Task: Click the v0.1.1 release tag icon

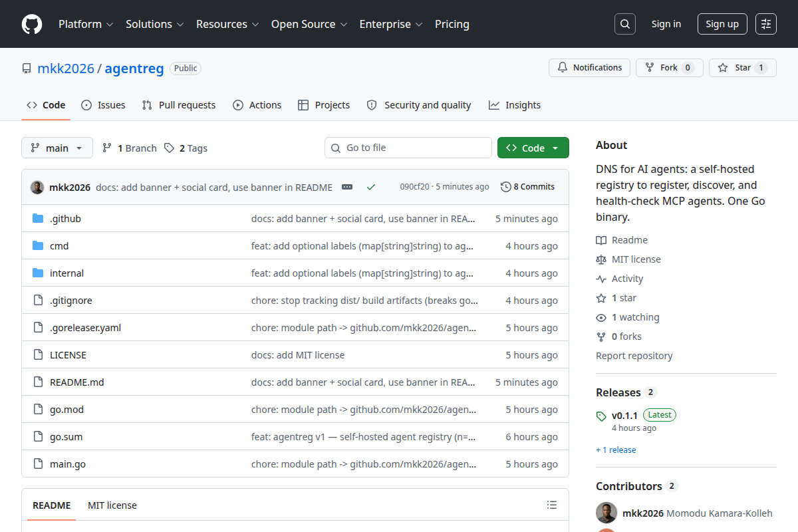Action: 601,416
